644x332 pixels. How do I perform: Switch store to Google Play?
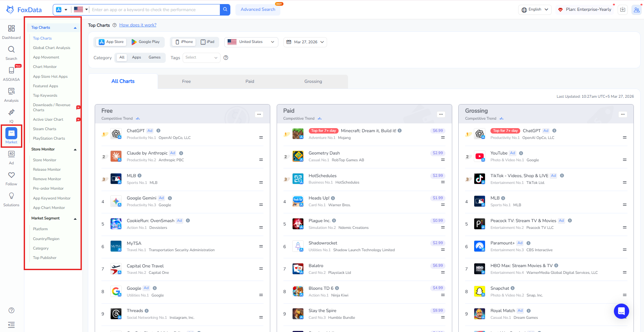pos(146,42)
